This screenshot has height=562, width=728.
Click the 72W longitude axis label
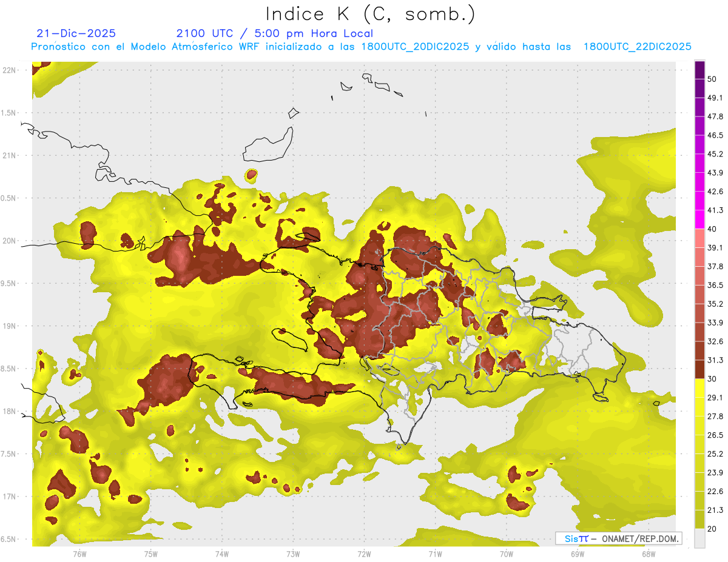(364, 553)
